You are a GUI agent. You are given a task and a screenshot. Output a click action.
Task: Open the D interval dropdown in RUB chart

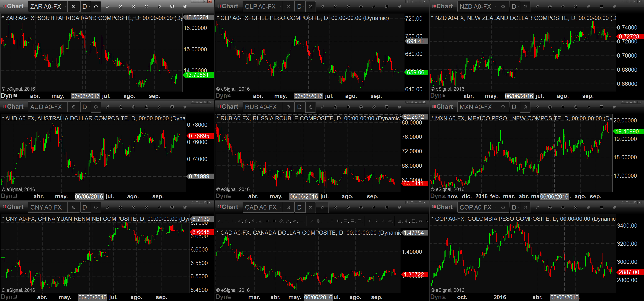300,107
